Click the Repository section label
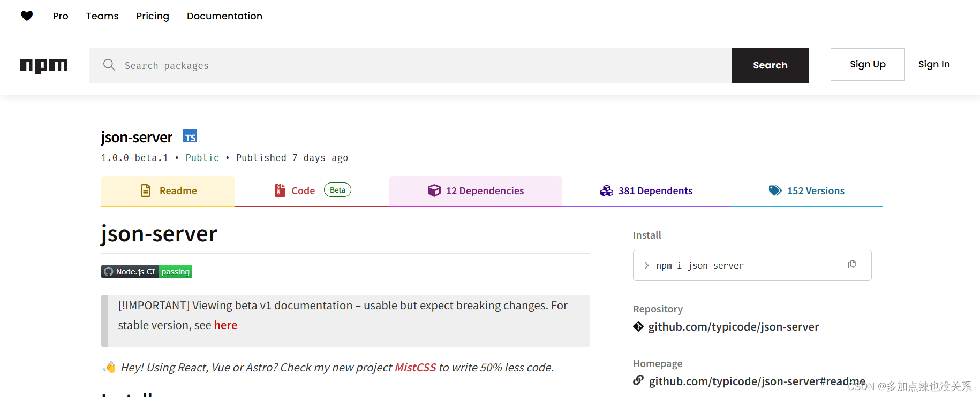 click(658, 309)
